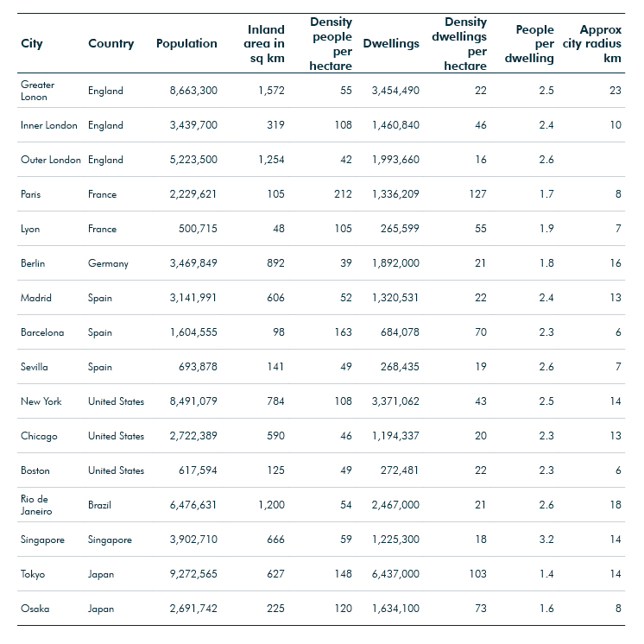Click Chicago's dwellings value 1,194,337
This screenshot has height=644, width=644.
395,436
